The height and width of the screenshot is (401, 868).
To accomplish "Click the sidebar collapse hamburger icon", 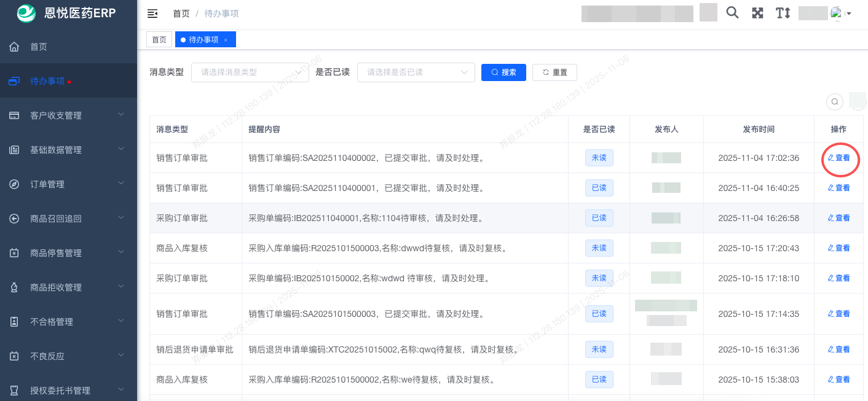I will [x=152, y=14].
